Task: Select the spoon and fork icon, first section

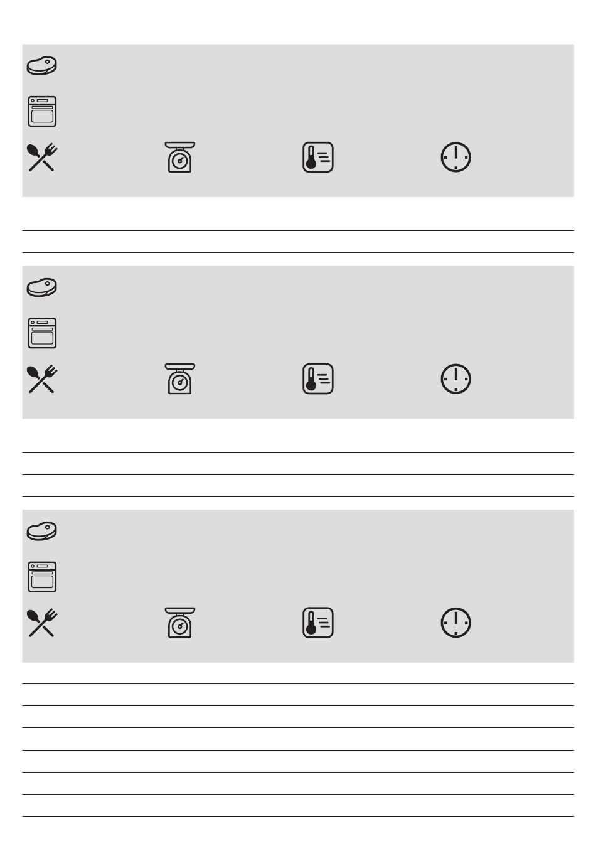Action: (42, 157)
